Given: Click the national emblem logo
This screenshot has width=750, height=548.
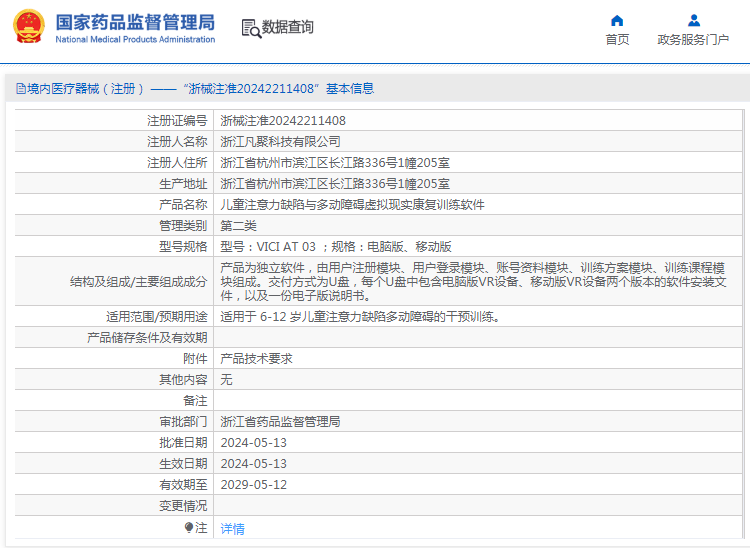Looking at the screenshot, I should point(29,27).
